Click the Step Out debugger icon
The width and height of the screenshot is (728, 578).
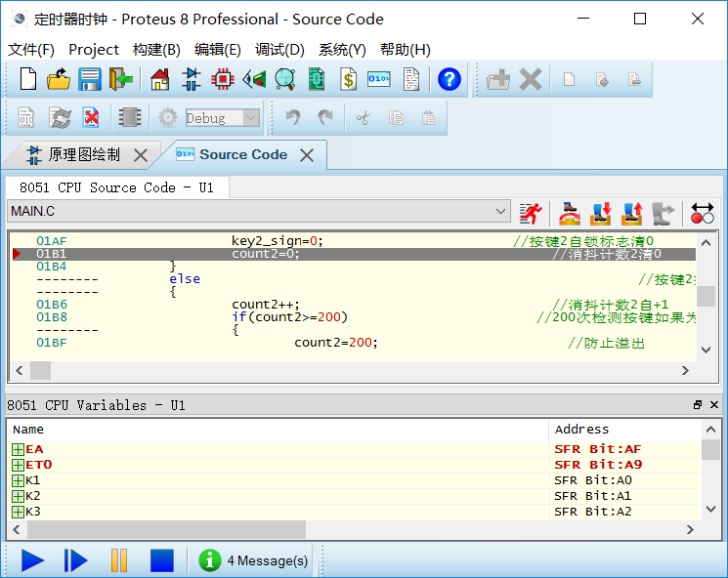click(x=631, y=214)
